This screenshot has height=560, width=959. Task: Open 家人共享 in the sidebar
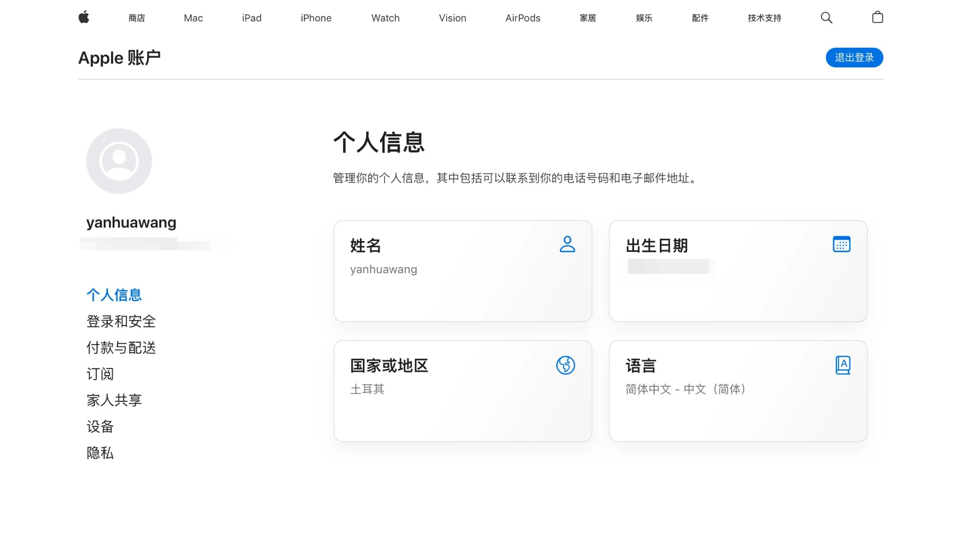[114, 400]
